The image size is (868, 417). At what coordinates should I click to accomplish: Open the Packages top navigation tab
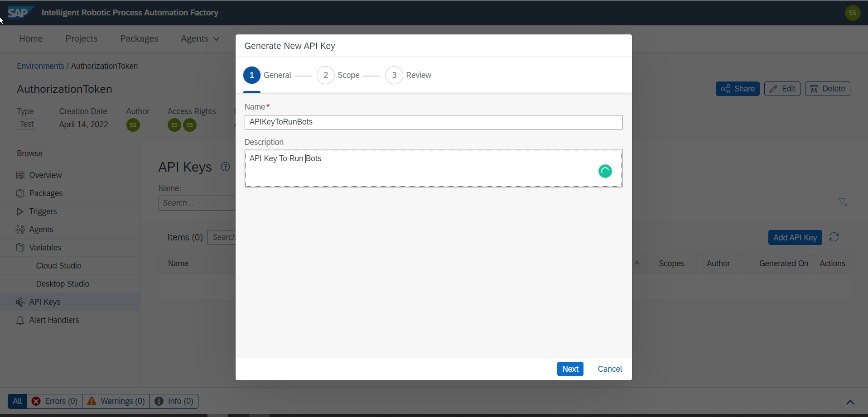pyautogui.click(x=139, y=38)
